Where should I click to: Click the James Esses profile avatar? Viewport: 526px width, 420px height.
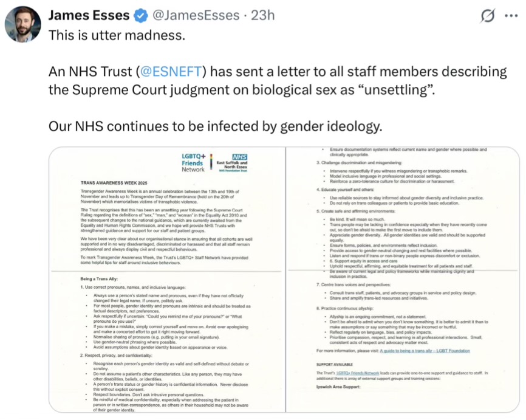tap(23, 24)
